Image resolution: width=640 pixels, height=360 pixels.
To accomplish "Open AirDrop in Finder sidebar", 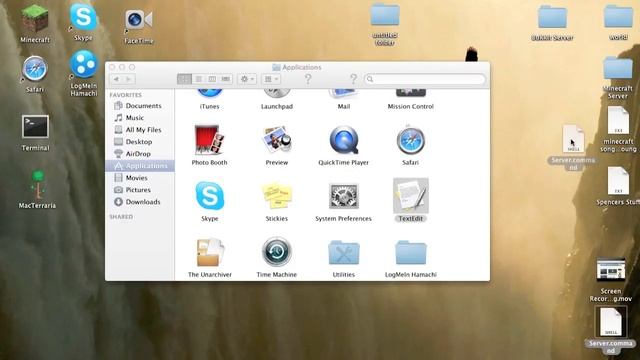I will click(x=140, y=154).
